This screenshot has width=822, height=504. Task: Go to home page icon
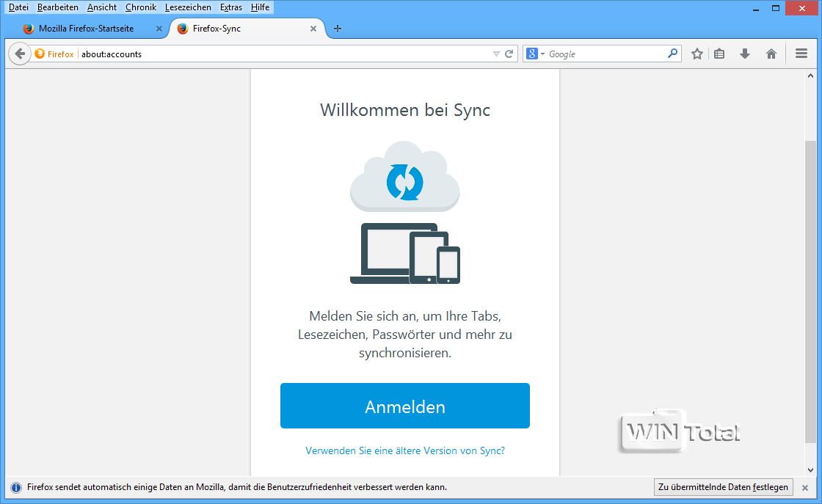771,54
